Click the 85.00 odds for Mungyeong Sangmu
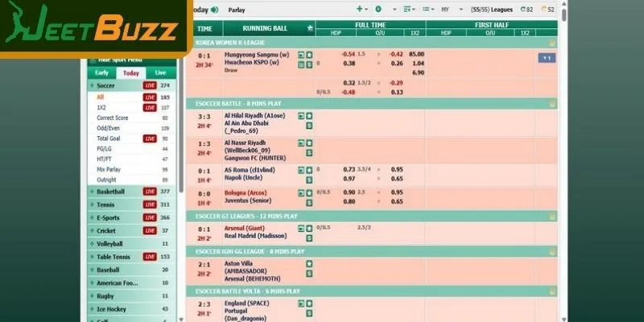Viewport: 644px width, 322px height. (x=416, y=54)
